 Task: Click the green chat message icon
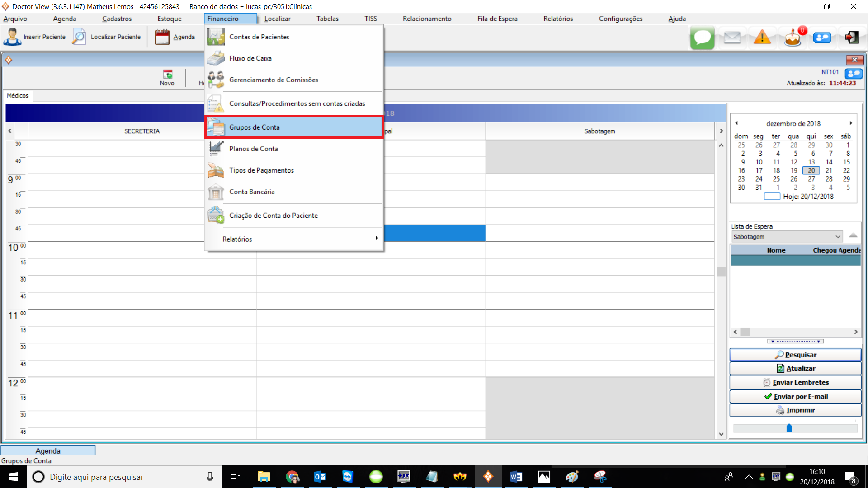[702, 38]
